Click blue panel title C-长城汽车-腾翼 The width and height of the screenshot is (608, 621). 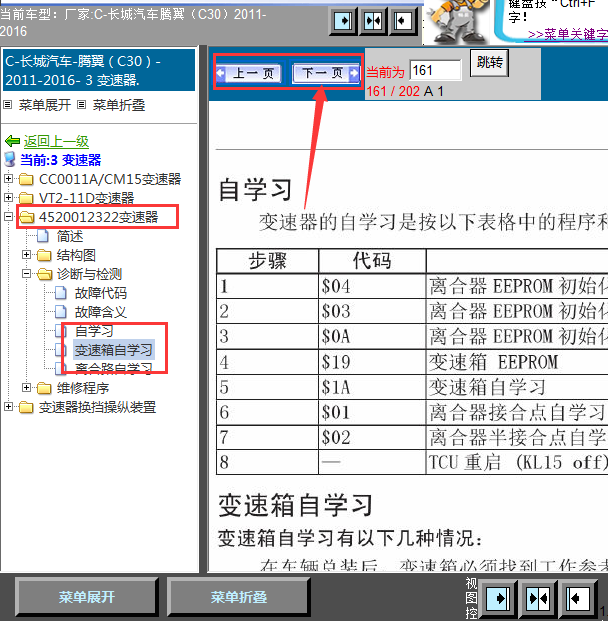click(x=99, y=70)
